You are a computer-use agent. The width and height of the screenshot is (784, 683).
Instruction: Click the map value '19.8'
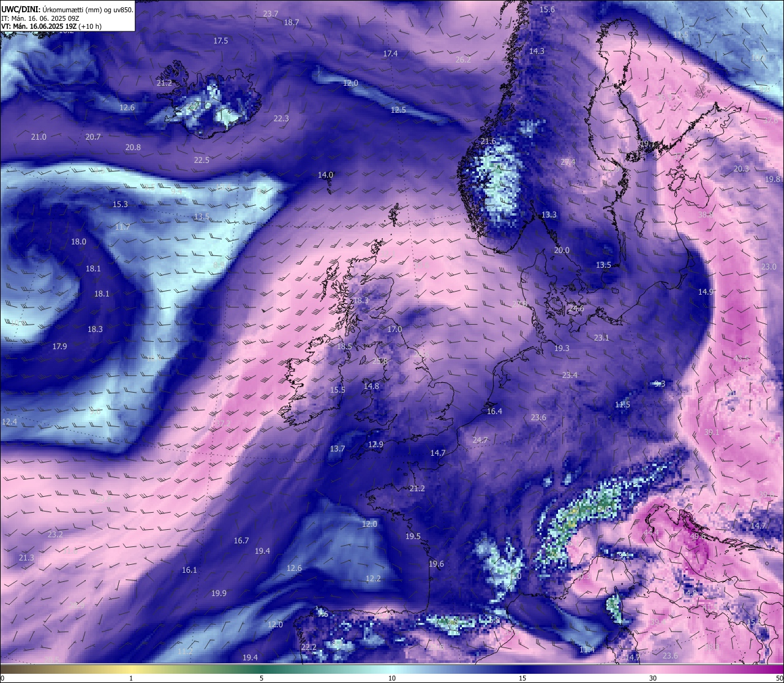coord(773,179)
